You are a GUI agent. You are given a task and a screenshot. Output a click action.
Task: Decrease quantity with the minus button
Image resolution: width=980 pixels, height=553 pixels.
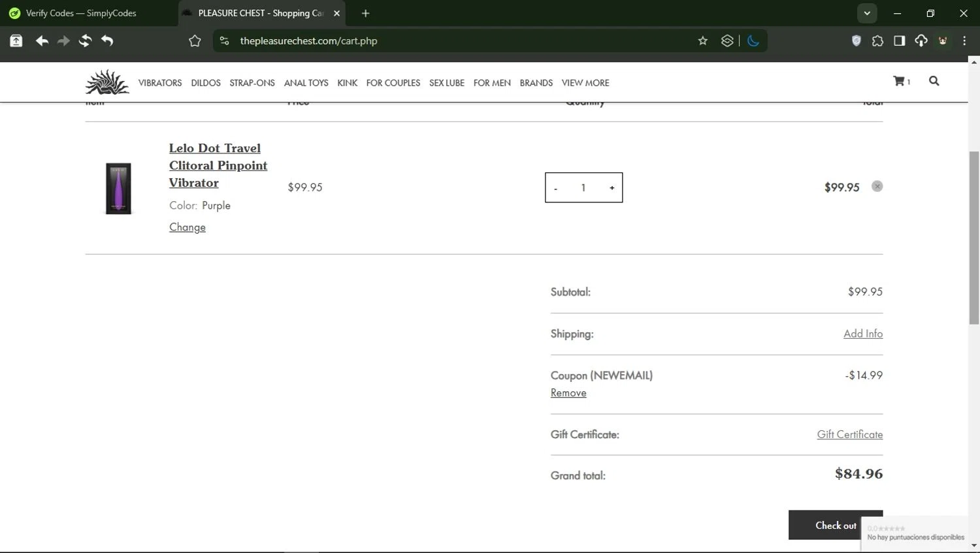556,188
